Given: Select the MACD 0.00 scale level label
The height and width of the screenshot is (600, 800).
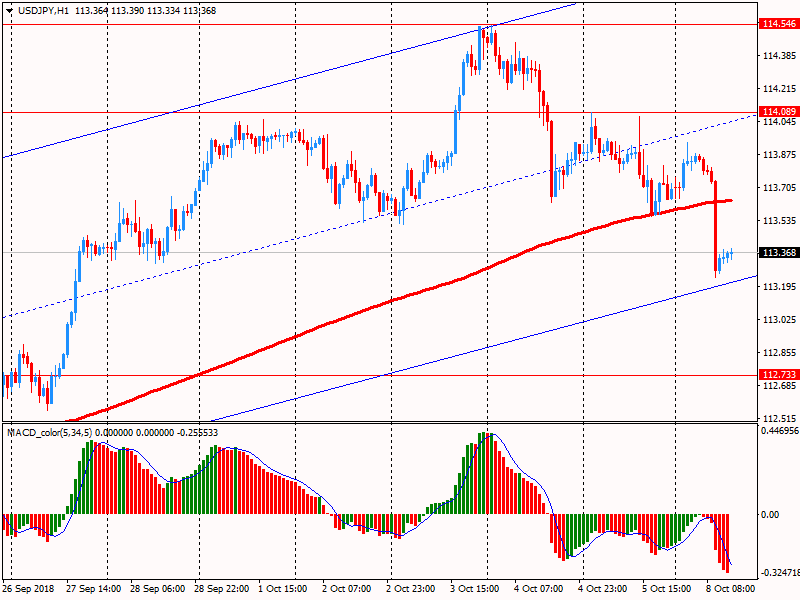Looking at the screenshot, I should point(770,515).
